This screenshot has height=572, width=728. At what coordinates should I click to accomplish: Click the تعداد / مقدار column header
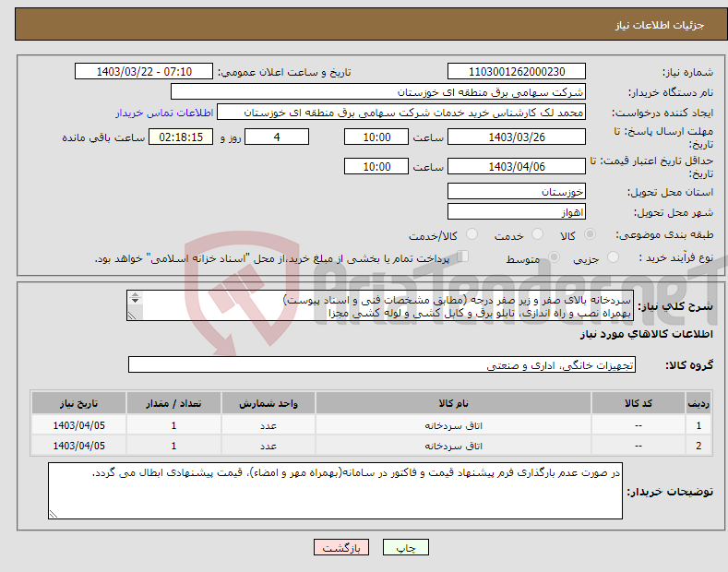point(173,403)
